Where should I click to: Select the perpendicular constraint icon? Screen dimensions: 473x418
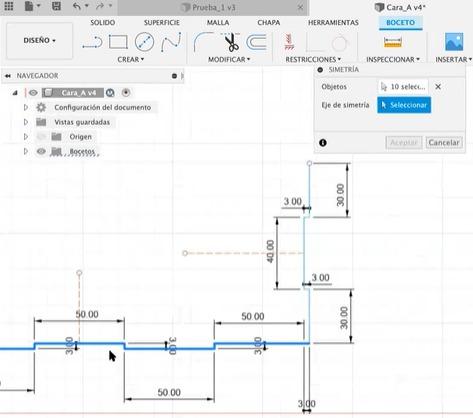[314, 42]
